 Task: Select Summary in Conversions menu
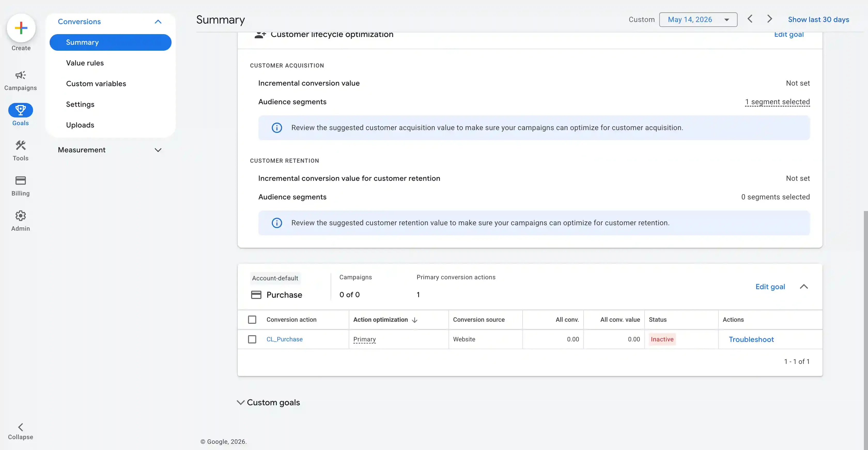tap(111, 42)
